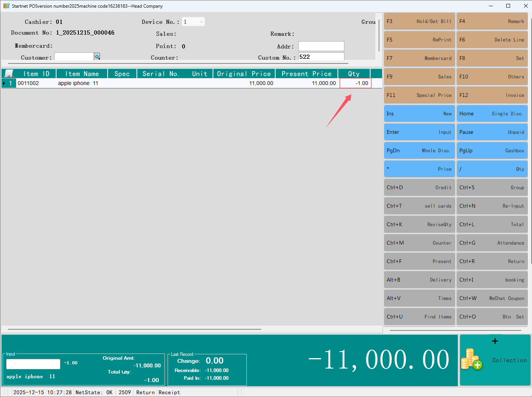
Task: Click the Collection coins icon
Action: 471,359
